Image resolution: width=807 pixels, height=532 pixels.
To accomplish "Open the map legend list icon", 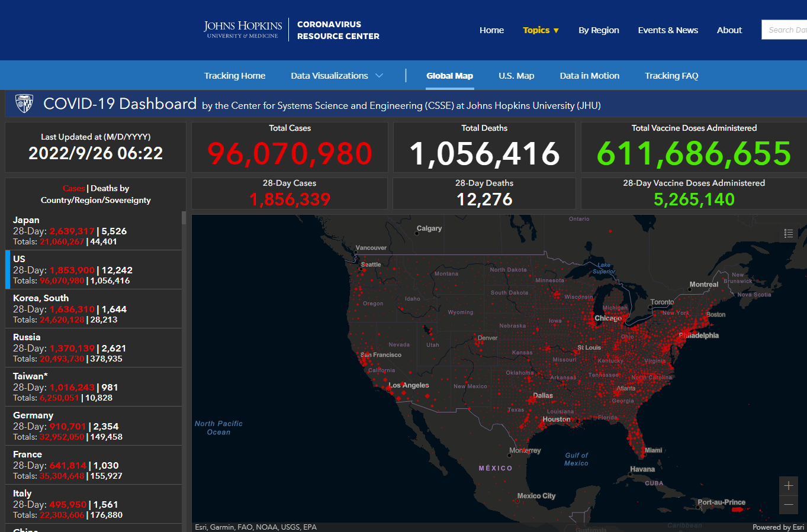I will coord(788,233).
